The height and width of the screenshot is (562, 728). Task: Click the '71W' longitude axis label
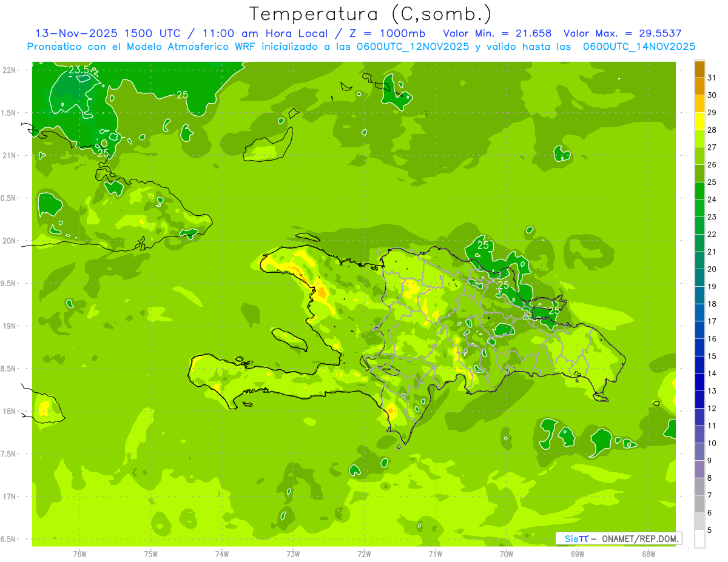coord(435,554)
